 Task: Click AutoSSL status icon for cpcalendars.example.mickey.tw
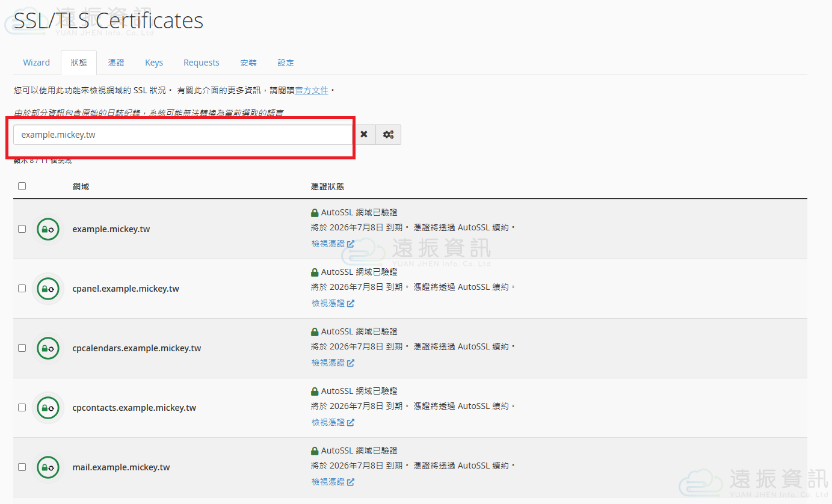[x=48, y=348]
